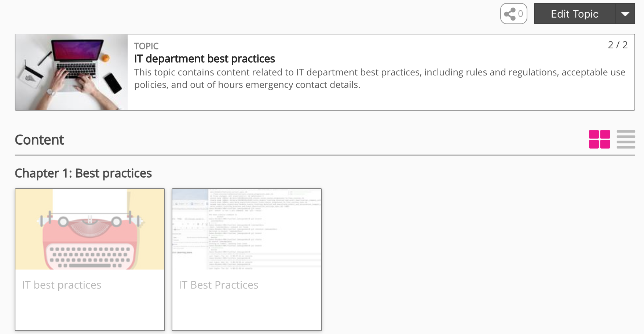Expand the Edit Topic dropdown arrow
644x334 pixels.
point(625,14)
